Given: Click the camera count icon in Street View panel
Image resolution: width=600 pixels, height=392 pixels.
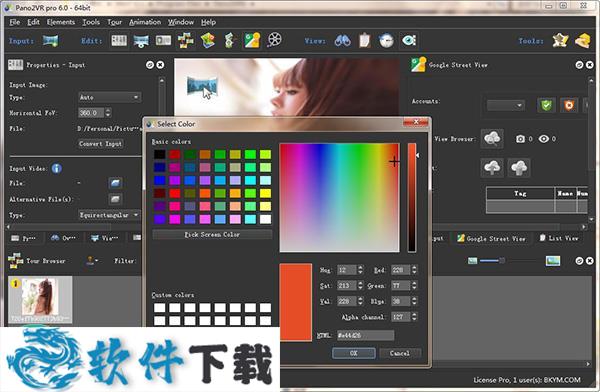Looking at the screenshot, I should [x=520, y=139].
